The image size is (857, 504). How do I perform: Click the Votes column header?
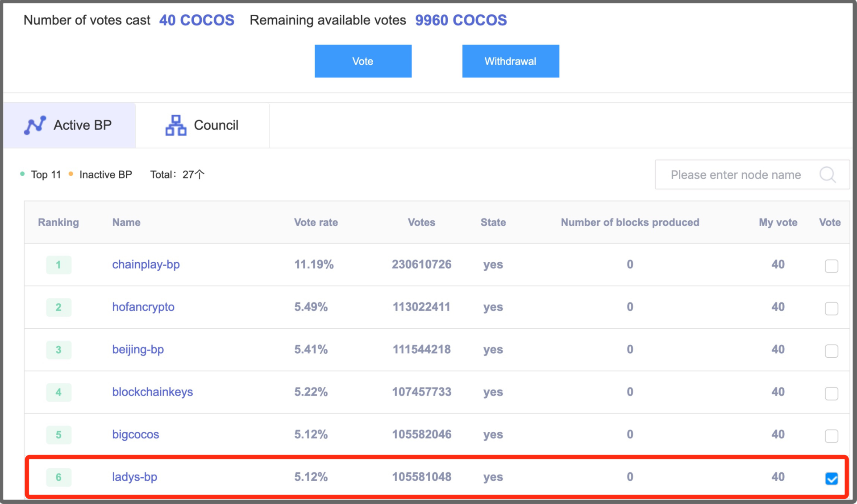[x=421, y=223]
